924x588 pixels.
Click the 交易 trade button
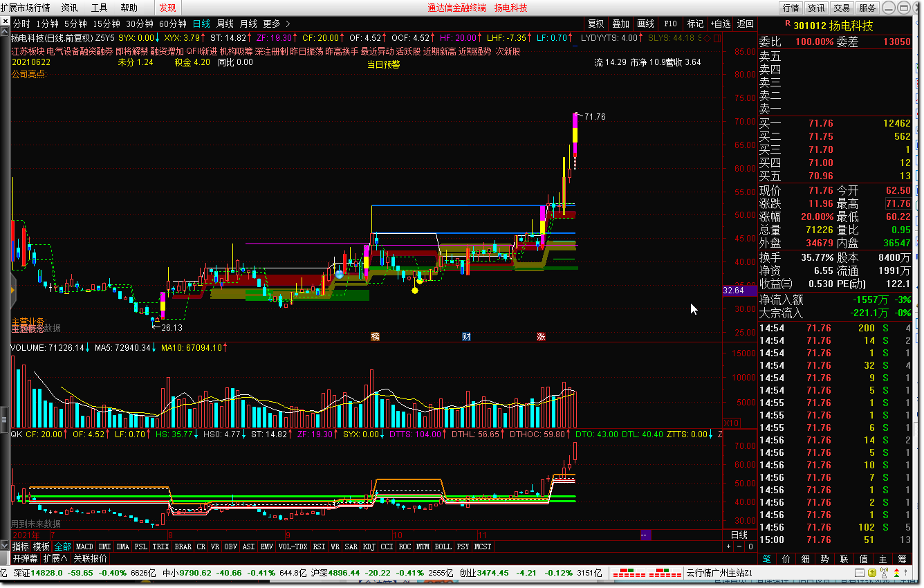click(x=841, y=8)
